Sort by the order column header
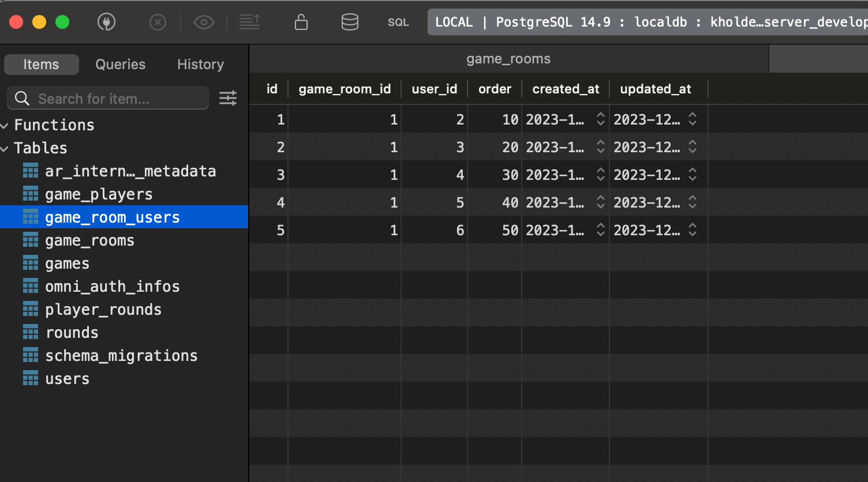 pos(495,89)
